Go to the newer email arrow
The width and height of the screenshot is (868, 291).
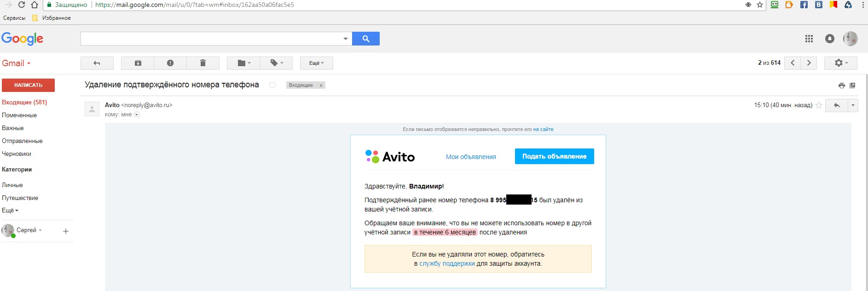pos(793,63)
